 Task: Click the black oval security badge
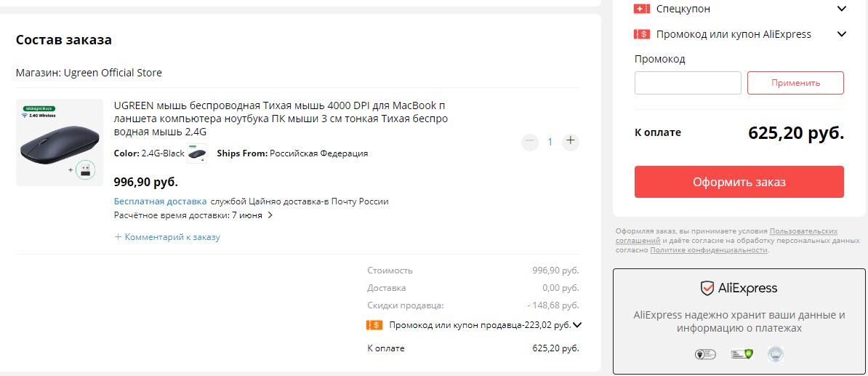(705, 355)
